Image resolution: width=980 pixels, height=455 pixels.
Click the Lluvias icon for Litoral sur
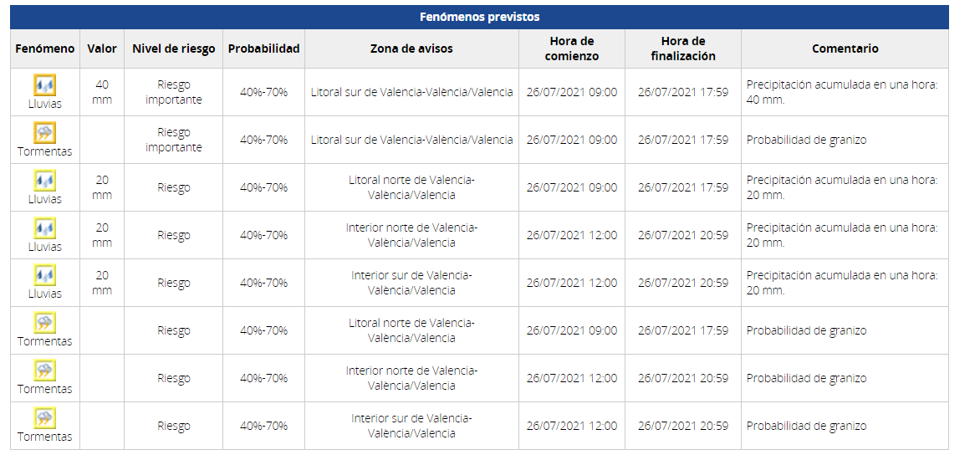tap(44, 84)
